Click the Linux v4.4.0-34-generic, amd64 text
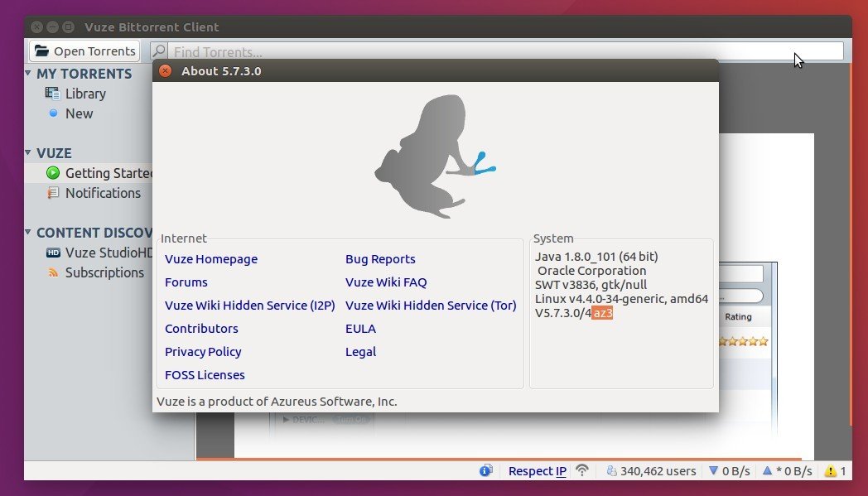868x496 pixels. 622,299
